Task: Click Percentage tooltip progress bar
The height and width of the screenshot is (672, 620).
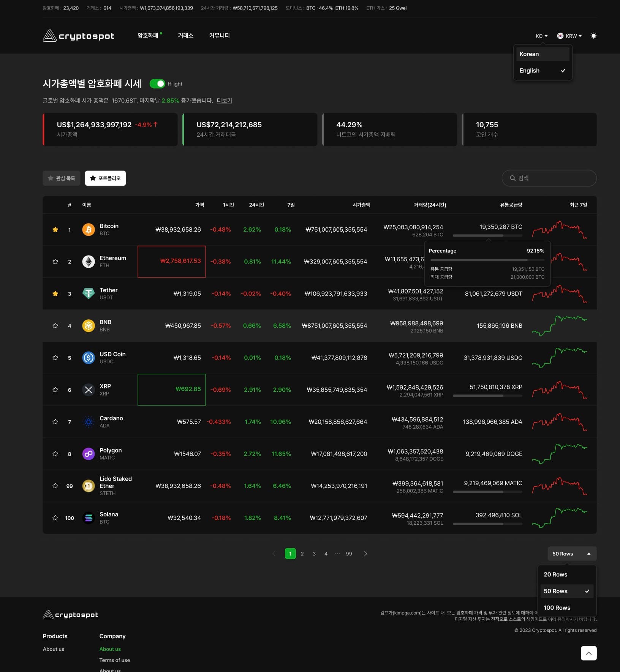Action: (x=487, y=260)
